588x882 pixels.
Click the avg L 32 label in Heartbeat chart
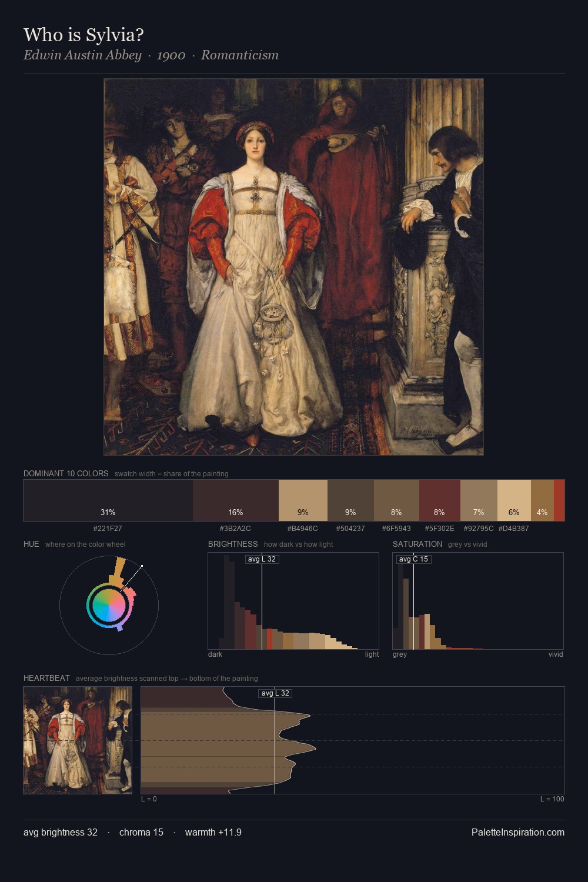pos(275,693)
